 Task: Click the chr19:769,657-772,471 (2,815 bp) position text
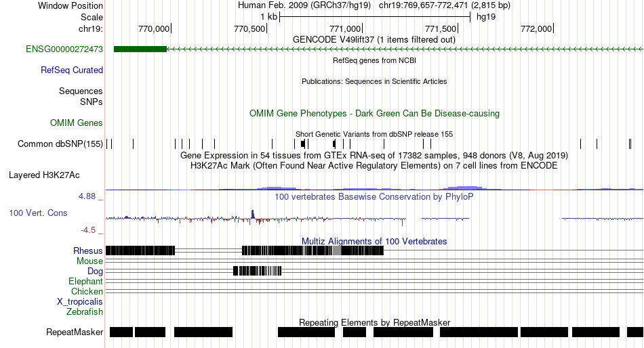point(445,5)
